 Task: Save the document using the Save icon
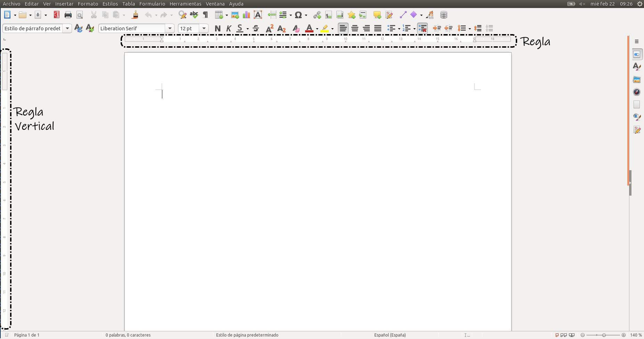tap(38, 15)
